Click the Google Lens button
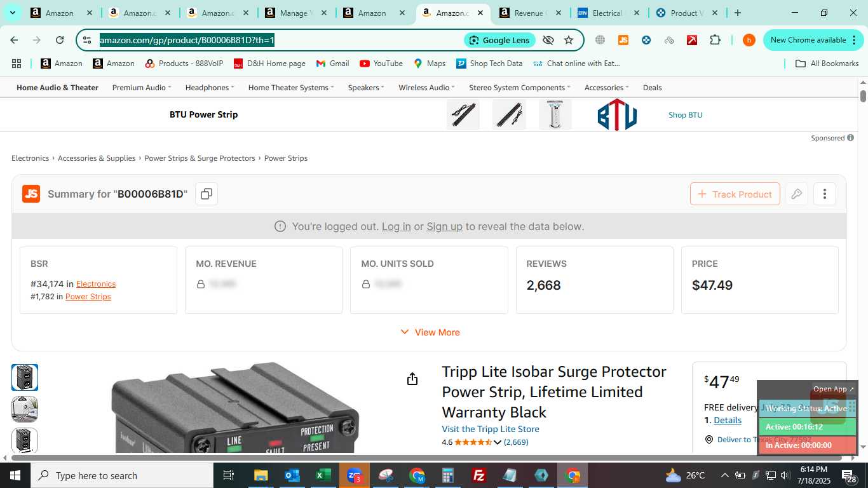Viewport: 868px width, 488px height. coord(499,40)
